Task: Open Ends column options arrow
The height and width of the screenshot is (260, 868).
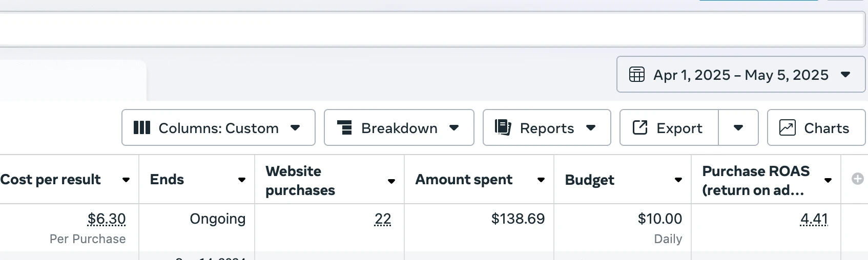Action: pos(242,180)
